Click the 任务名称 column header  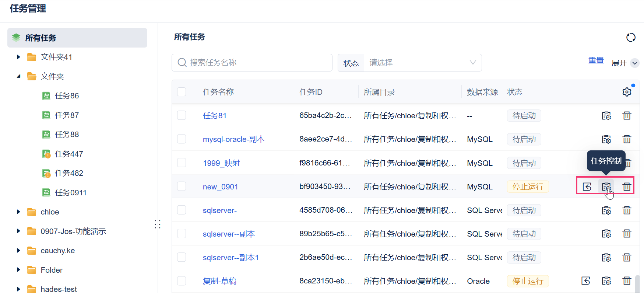(x=218, y=92)
